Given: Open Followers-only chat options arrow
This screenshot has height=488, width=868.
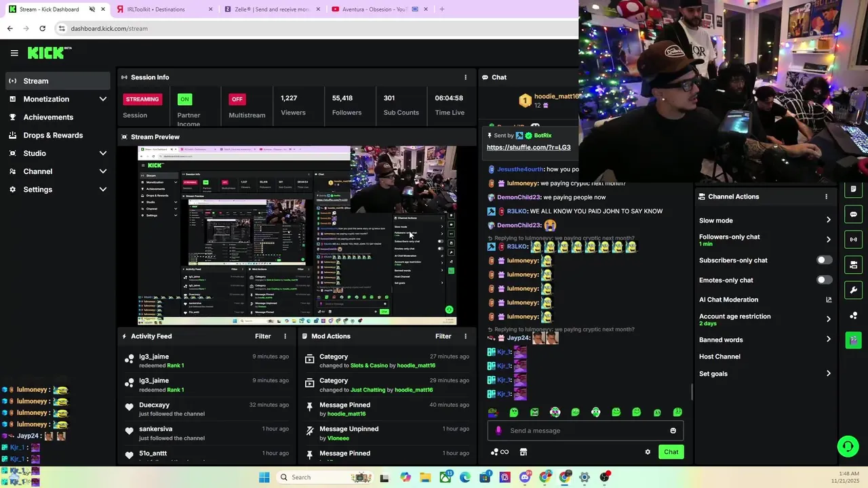Looking at the screenshot, I should click(x=829, y=239).
